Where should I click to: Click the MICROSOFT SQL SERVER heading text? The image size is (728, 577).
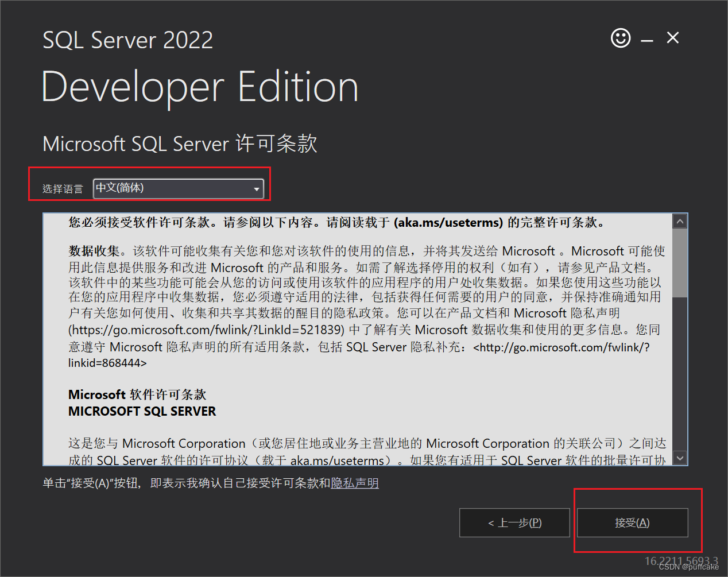pos(142,412)
